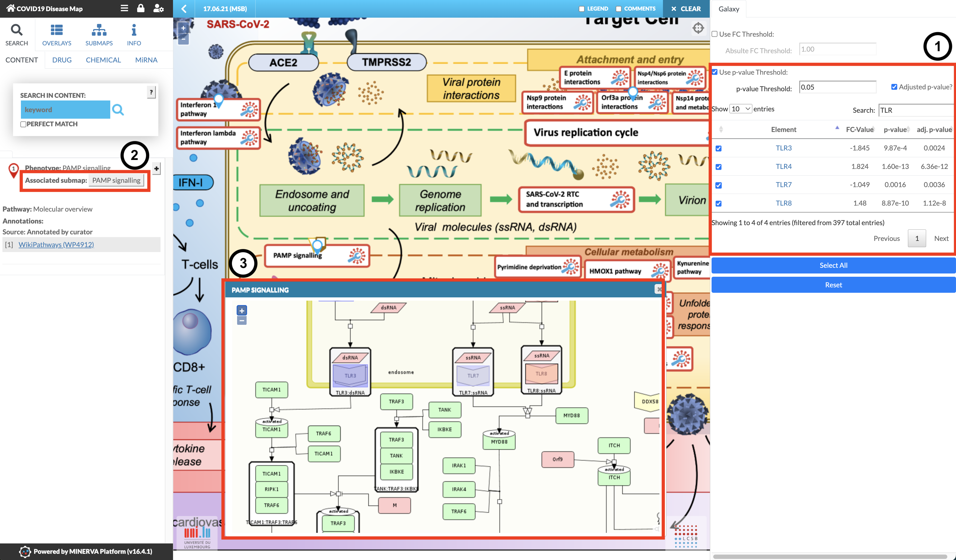Click the Reset button
This screenshot has height=560, width=956.
pyautogui.click(x=833, y=285)
